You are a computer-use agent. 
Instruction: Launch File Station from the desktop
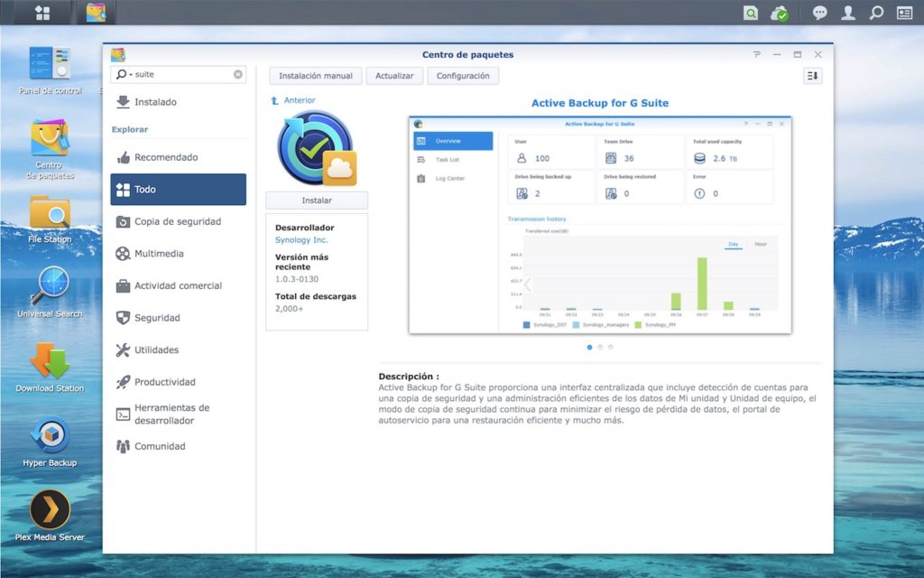point(51,219)
